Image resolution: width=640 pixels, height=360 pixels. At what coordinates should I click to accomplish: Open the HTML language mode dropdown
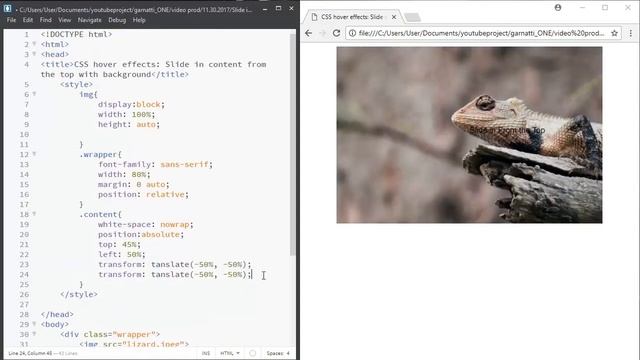coord(230,353)
